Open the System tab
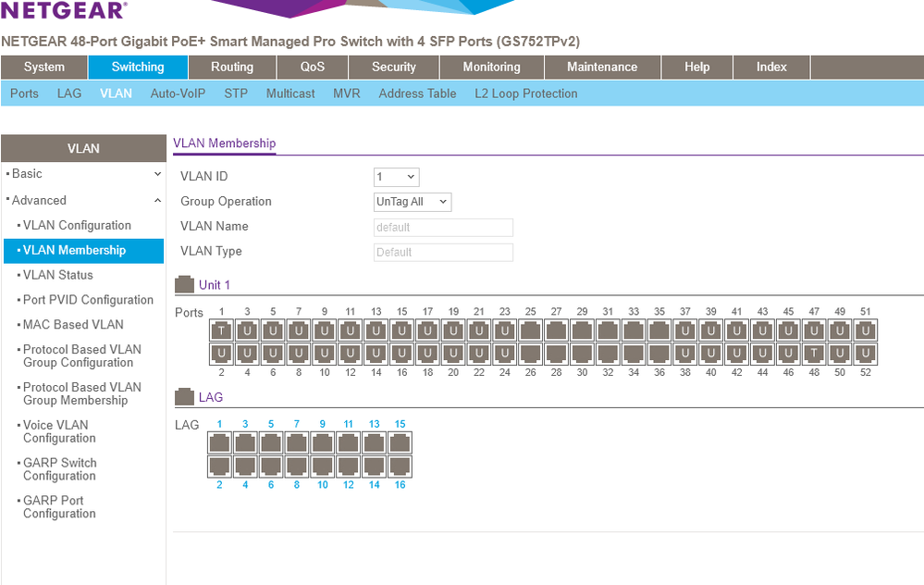The height and width of the screenshot is (585, 924). click(x=44, y=68)
